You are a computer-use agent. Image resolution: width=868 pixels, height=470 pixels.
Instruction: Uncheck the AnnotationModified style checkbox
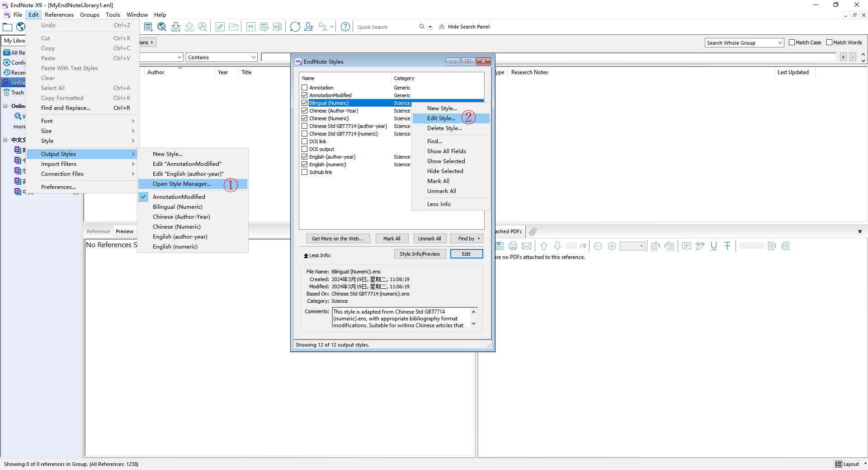304,95
